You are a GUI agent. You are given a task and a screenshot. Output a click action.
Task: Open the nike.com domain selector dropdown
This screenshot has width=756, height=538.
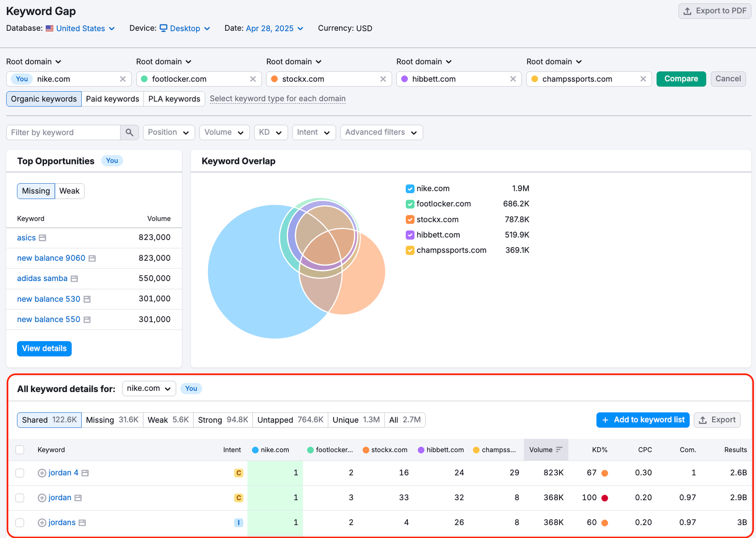149,388
